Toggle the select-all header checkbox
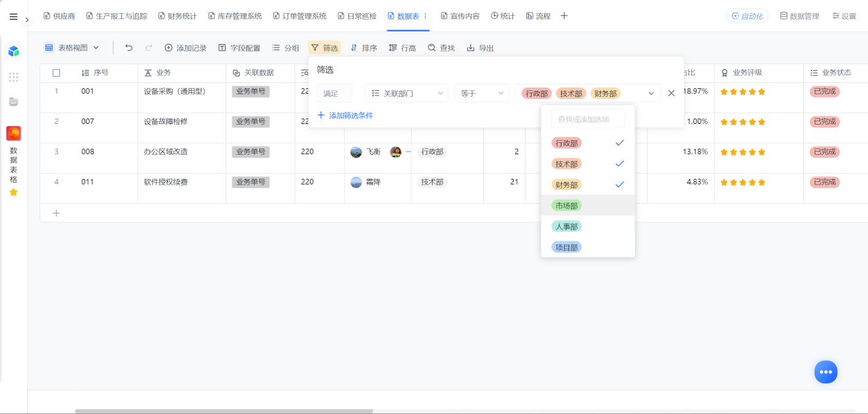Image resolution: width=868 pixels, height=414 pixels. [x=56, y=73]
